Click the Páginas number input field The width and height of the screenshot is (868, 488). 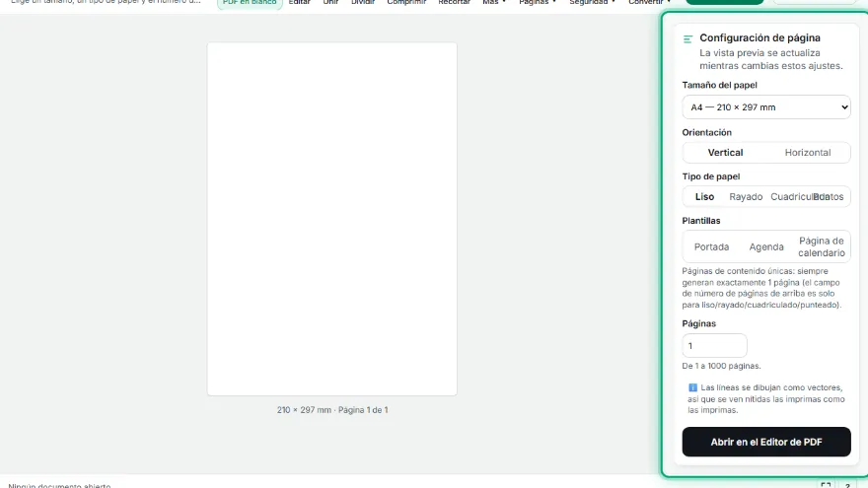[x=714, y=346]
